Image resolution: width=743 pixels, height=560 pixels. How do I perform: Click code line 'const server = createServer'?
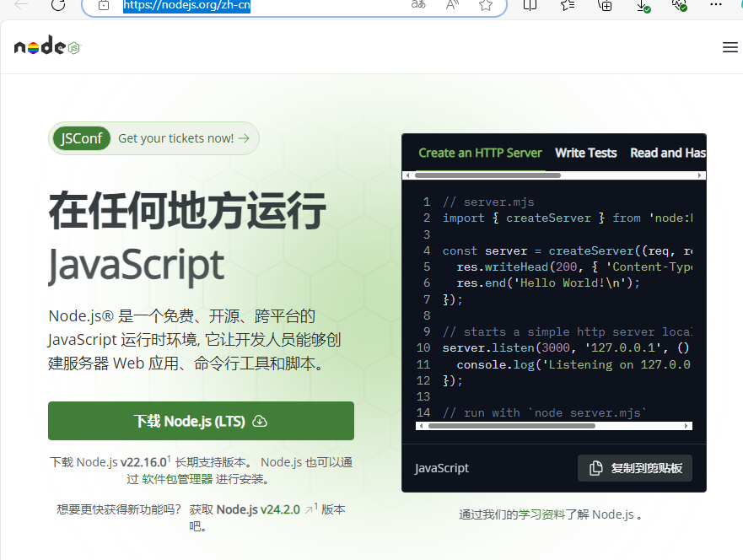[568, 250]
